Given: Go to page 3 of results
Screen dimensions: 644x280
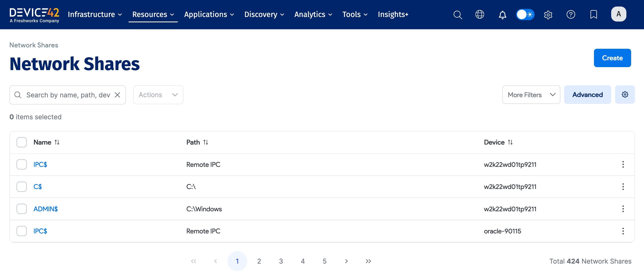Looking at the screenshot, I should point(281,261).
